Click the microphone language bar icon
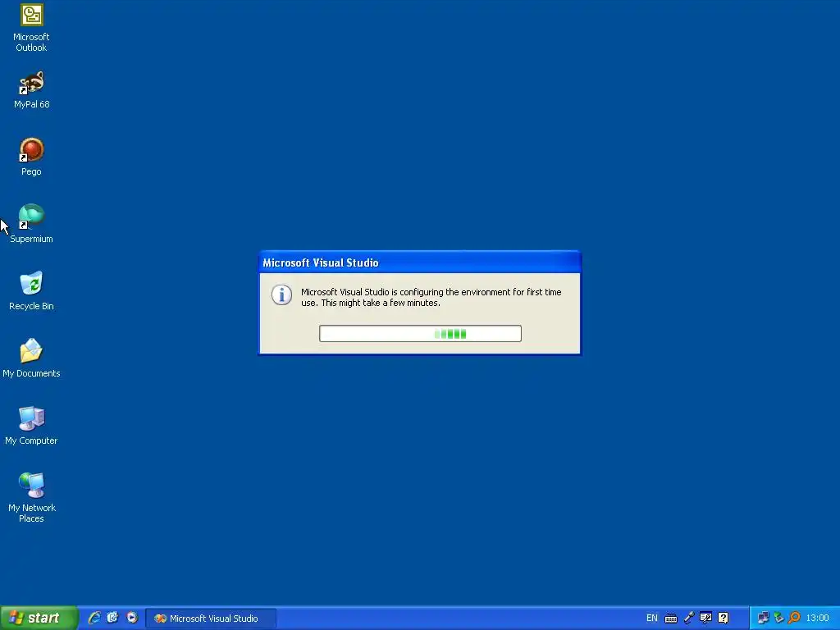Viewport: 840px width, 630px height. 689,619
